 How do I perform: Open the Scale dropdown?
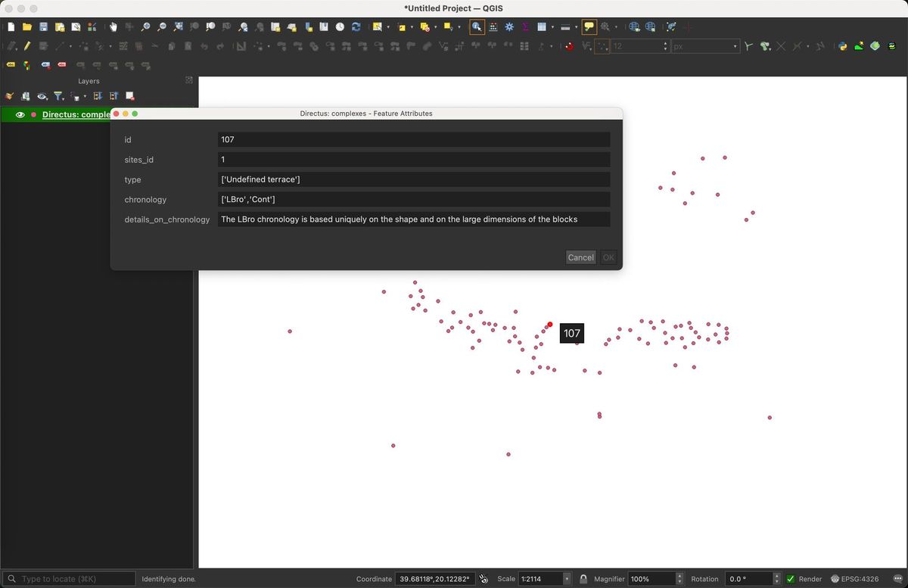coord(566,579)
